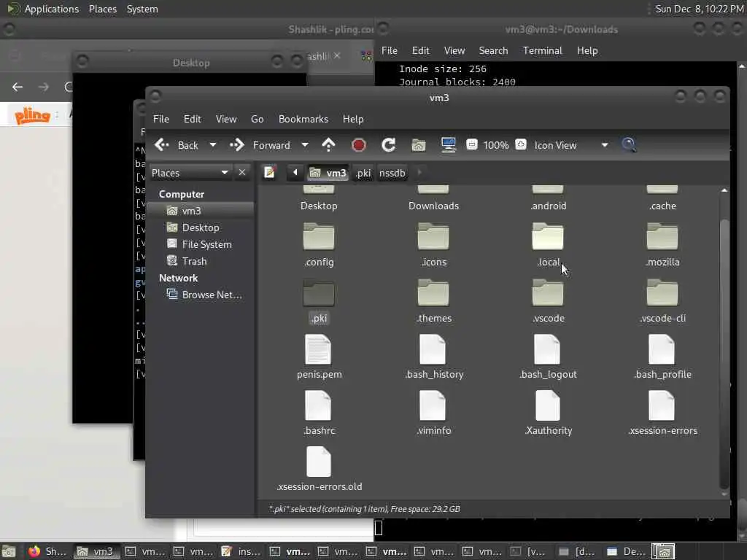Select Desktop in the Places sidebar
This screenshot has height=560, width=747.
(x=200, y=227)
